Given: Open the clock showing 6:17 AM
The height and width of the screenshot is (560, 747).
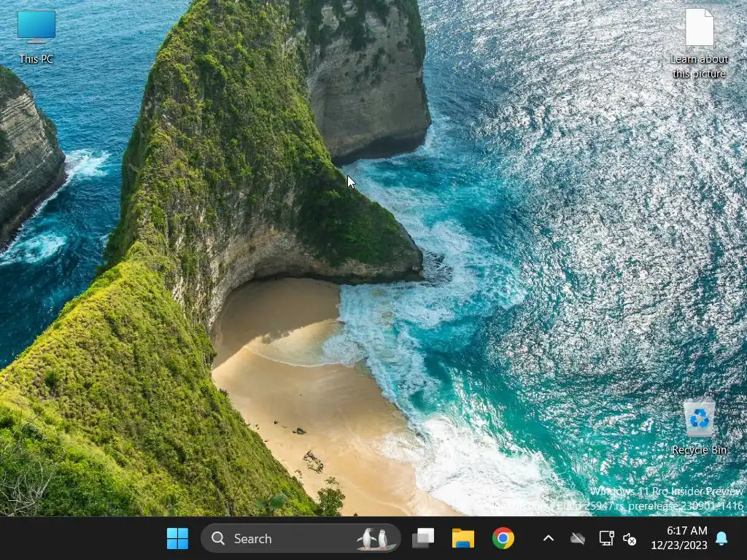Looking at the screenshot, I should click(x=679, y=538).
